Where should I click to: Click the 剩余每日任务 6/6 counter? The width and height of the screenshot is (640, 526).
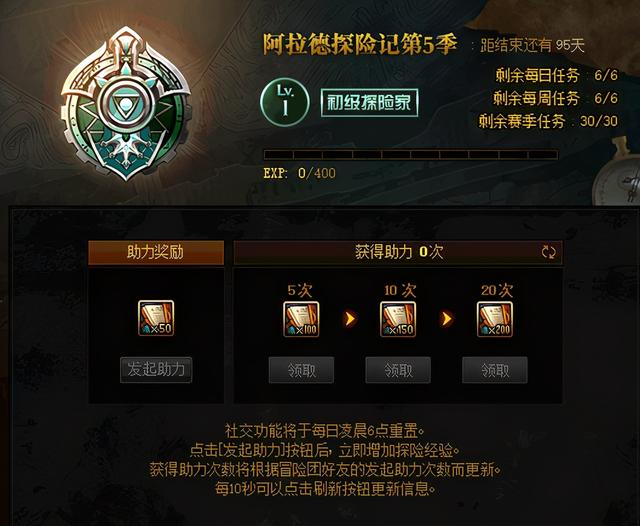tap(557, 75)
